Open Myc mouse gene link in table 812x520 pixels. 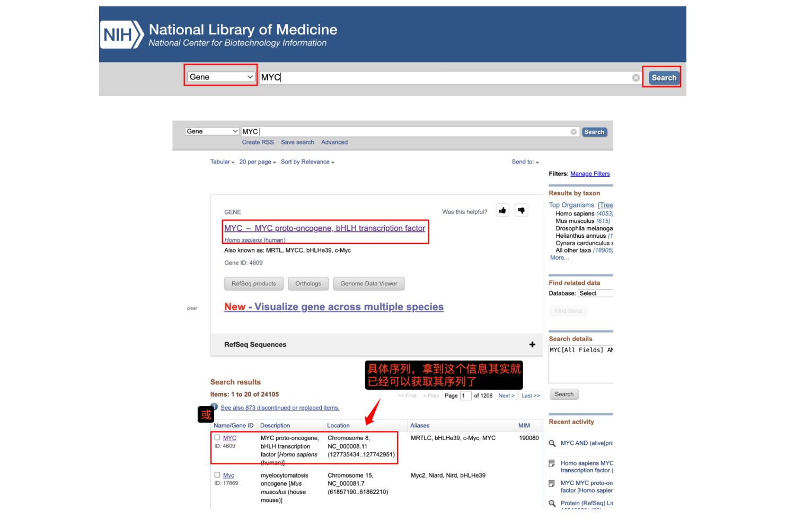click(x=228, y=476)
